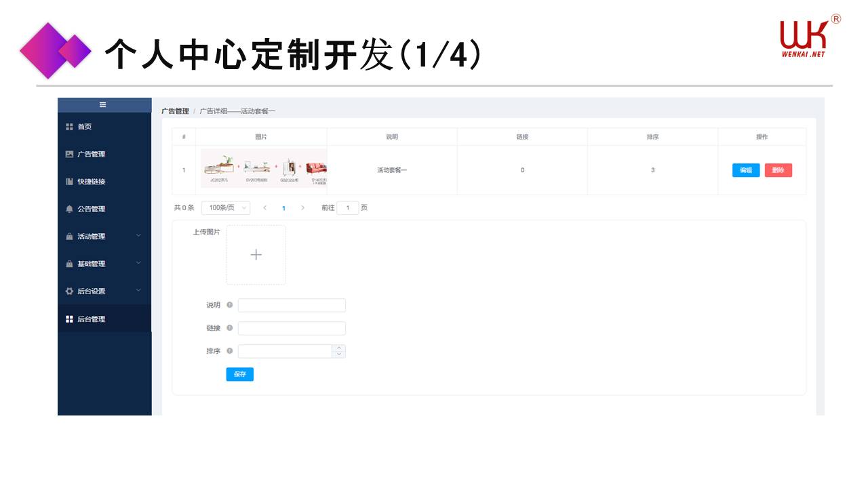Open 广告管理 via its picture icon
The height and width of the screenshot is (488, 868).
pyautogui.click(x=69, y=154)
